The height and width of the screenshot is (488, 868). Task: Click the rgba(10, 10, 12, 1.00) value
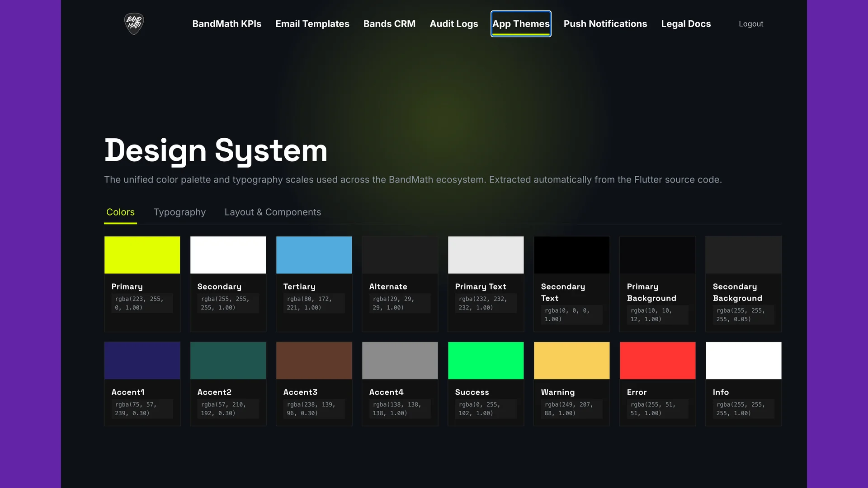[x=657, y=315]
